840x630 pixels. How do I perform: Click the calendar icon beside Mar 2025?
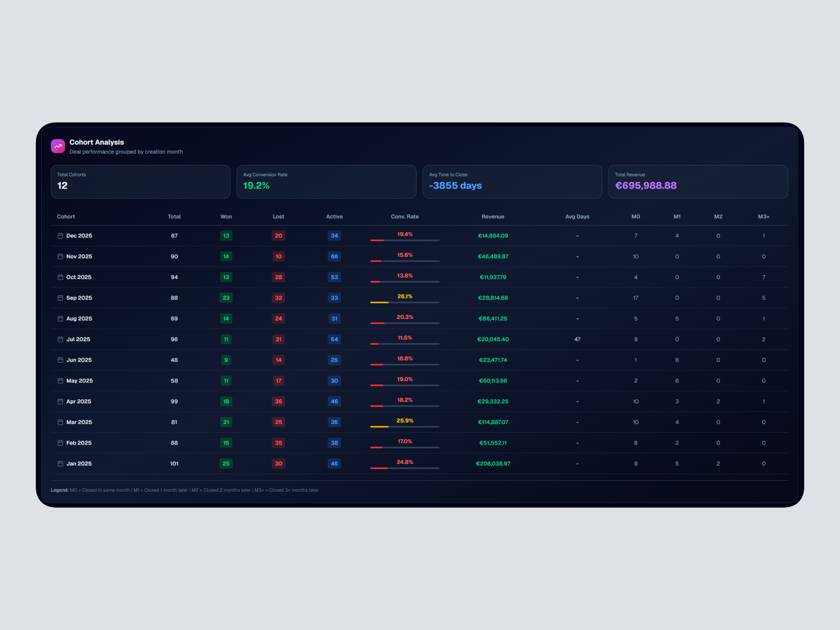click(60, 422)
